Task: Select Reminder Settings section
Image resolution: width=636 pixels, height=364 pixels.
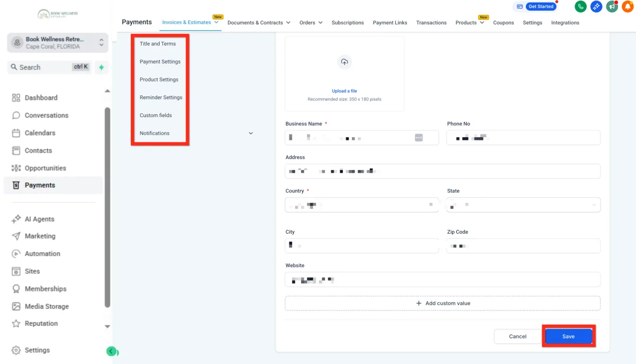Action: [x=161, y=97]
